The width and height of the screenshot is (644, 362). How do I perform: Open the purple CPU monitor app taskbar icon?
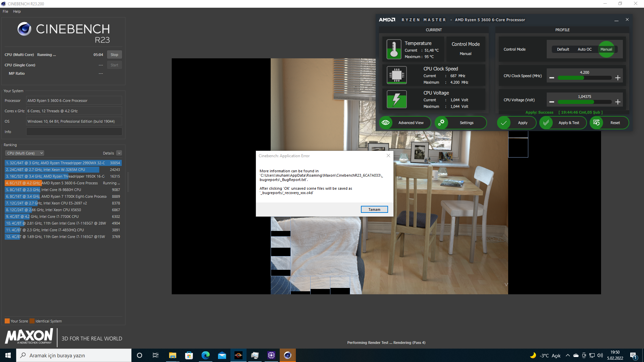[x=271, y=355]
